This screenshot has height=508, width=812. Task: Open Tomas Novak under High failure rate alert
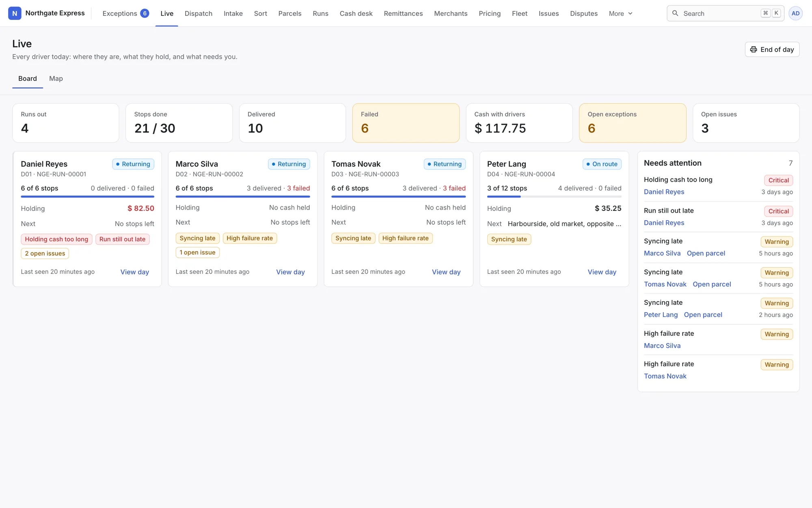[x=665, y=376]
